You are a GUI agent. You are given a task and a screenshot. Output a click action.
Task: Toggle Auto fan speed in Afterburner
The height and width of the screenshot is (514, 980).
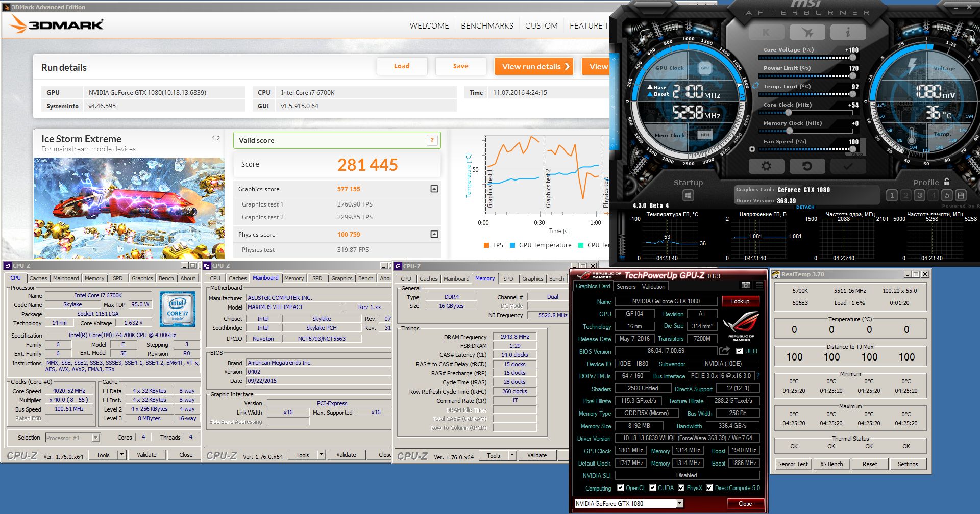[x=857, y=153]
